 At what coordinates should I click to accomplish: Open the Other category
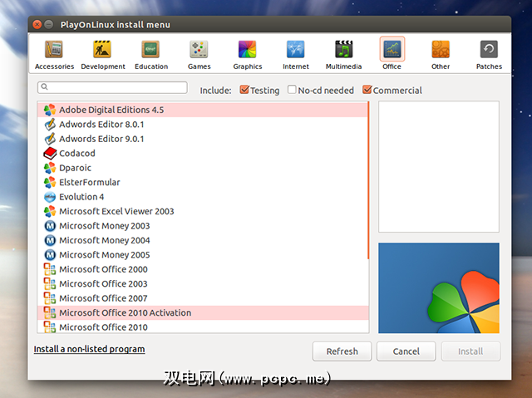441,54
